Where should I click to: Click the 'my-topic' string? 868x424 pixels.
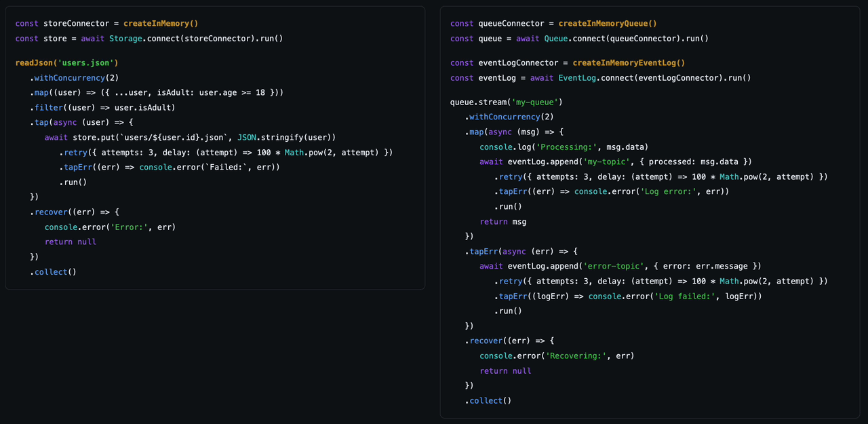coord(608,162)
